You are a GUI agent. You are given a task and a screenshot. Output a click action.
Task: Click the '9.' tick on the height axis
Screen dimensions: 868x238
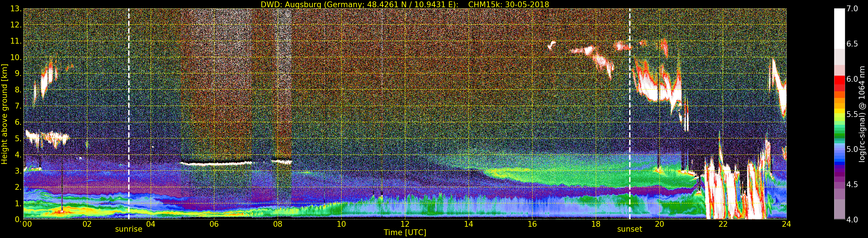[x=18, y=73]
